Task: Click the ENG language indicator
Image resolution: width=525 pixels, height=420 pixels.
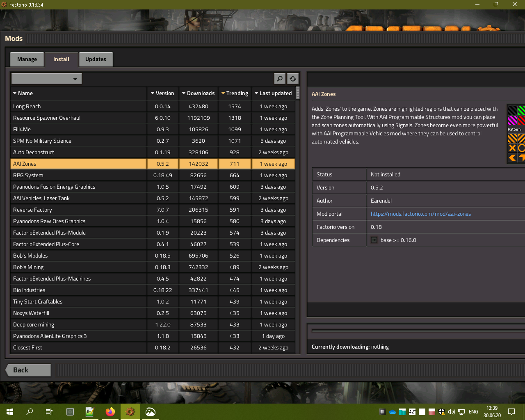Action: [473, 412]
